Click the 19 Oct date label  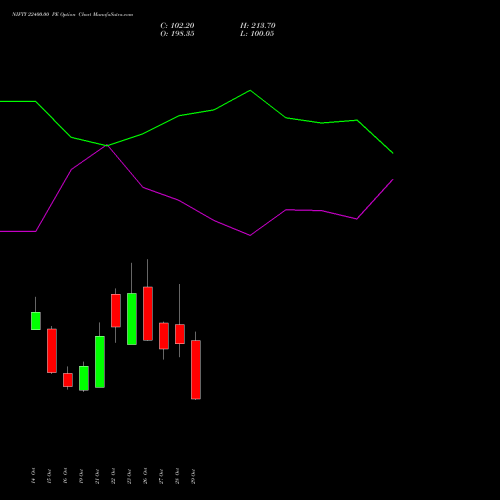coord(81,476)
